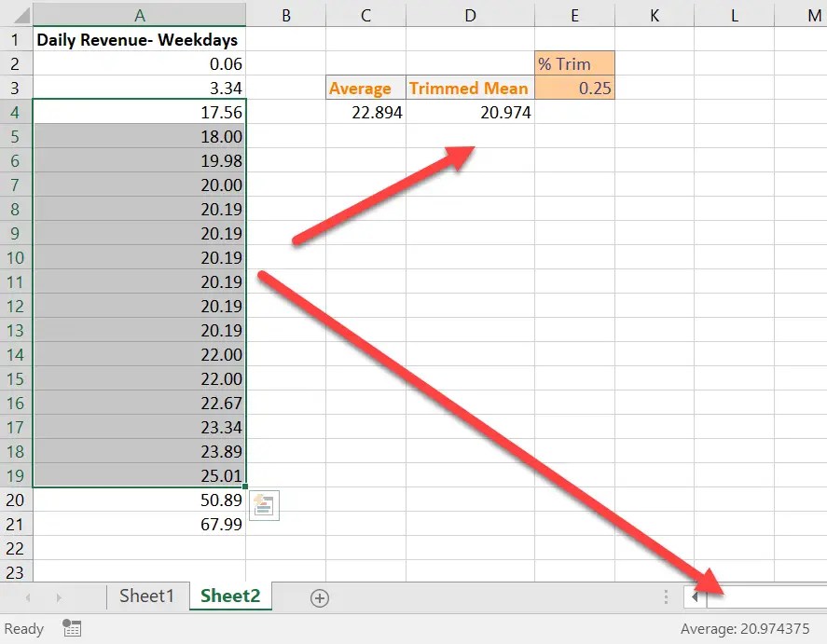
Task: Click the horizontal scrollbar track
Action: coord(765,596)
